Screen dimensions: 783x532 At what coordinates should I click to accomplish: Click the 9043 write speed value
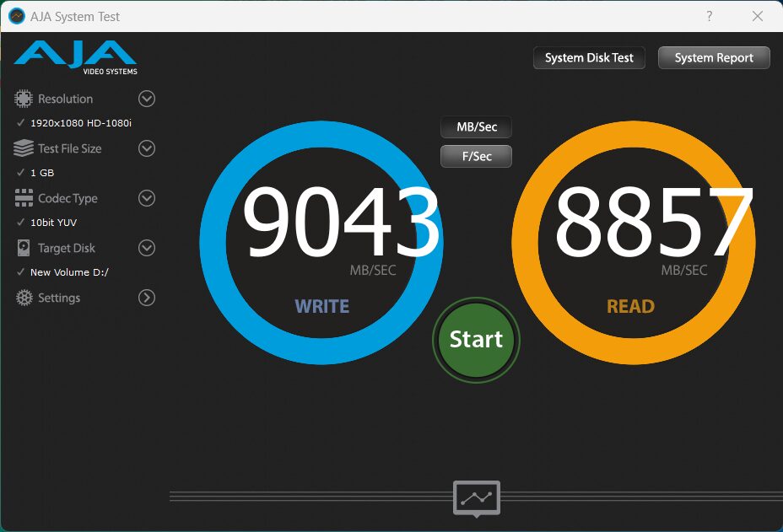342,222
